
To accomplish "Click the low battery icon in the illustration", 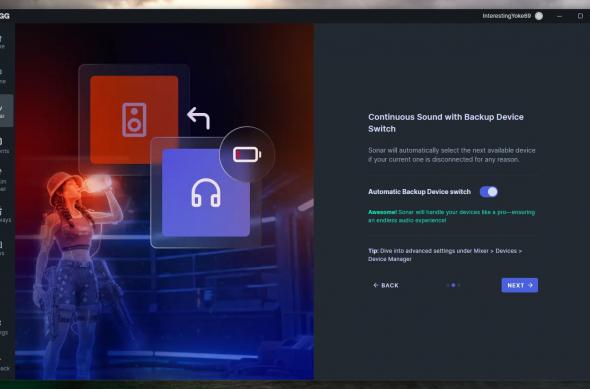I will coord(247,155).
